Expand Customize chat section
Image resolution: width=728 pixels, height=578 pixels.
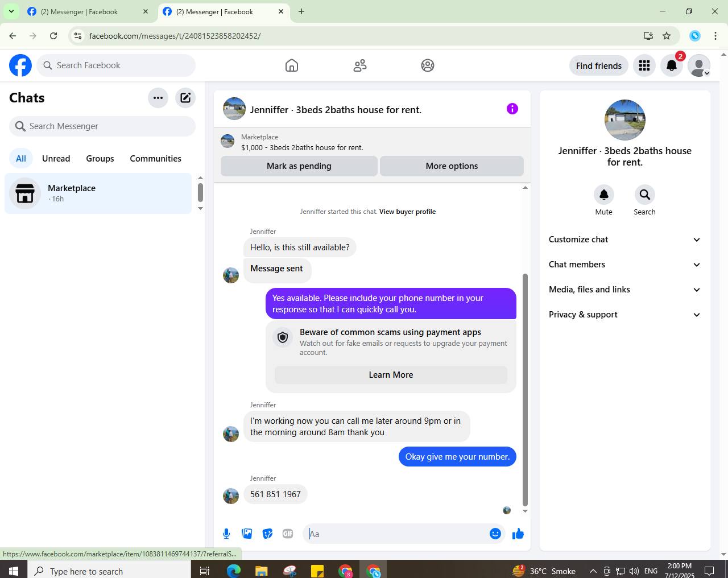pyautogui.click(x=625, y=240)
